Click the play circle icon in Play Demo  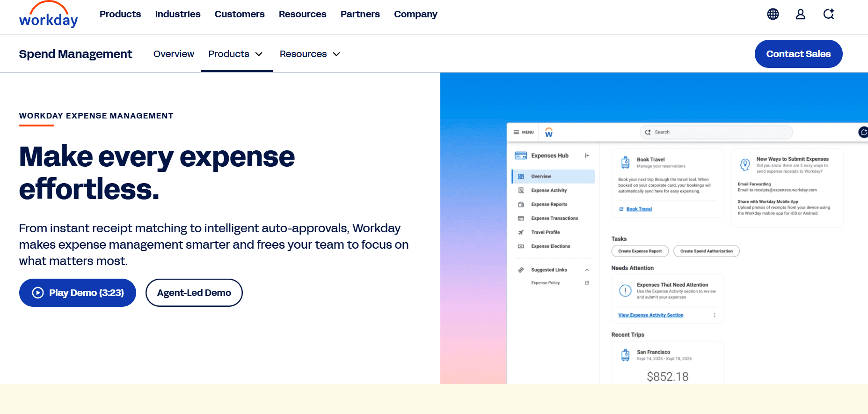[38, 293]
